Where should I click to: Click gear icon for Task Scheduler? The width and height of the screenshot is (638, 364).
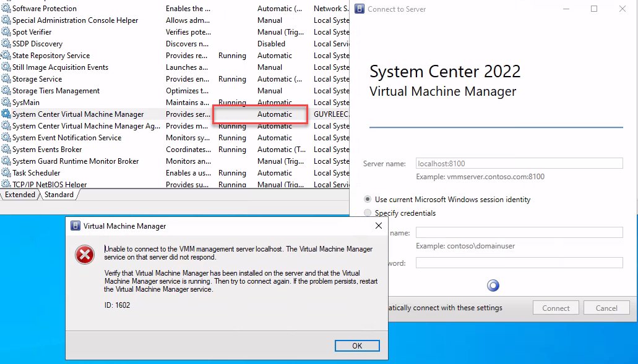coord(6,174)
